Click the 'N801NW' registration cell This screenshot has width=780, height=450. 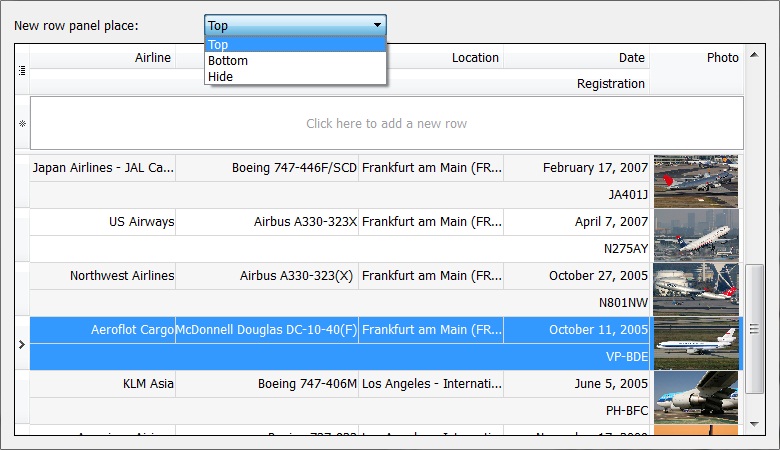click(340, 303)
